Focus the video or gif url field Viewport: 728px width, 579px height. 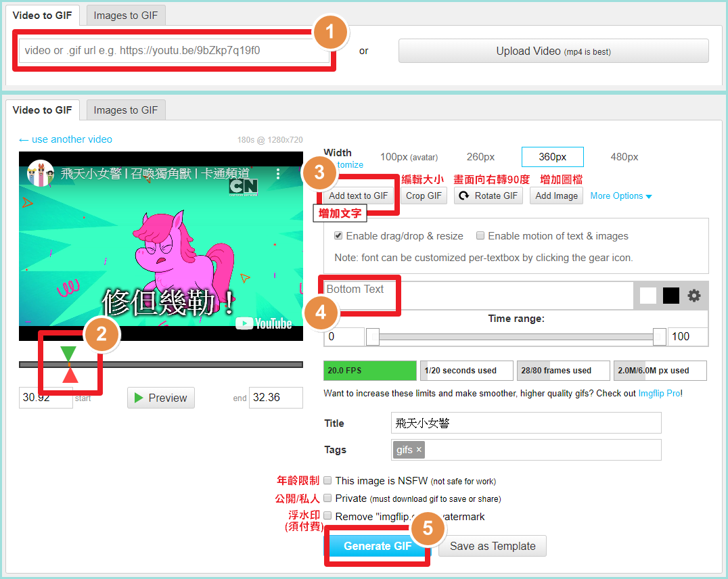(174, 51)
